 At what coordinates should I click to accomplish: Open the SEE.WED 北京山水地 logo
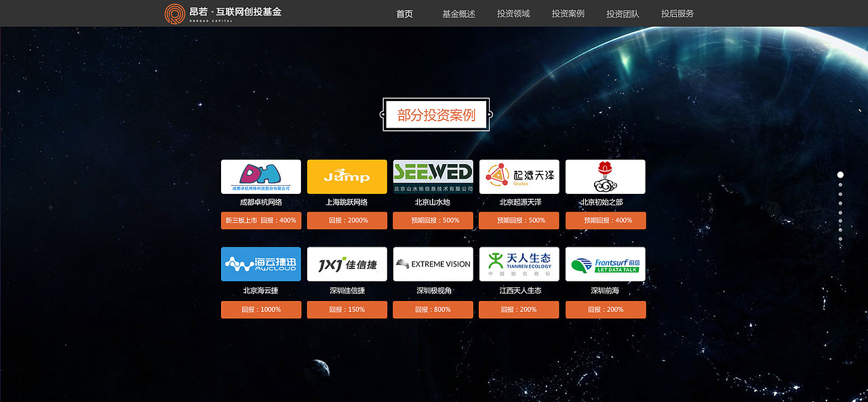click(x=433, y=176)
